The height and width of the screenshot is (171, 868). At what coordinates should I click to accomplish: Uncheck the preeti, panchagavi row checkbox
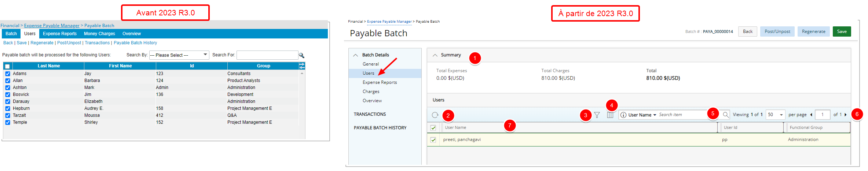pyautogui.click(x=433, y=140)
